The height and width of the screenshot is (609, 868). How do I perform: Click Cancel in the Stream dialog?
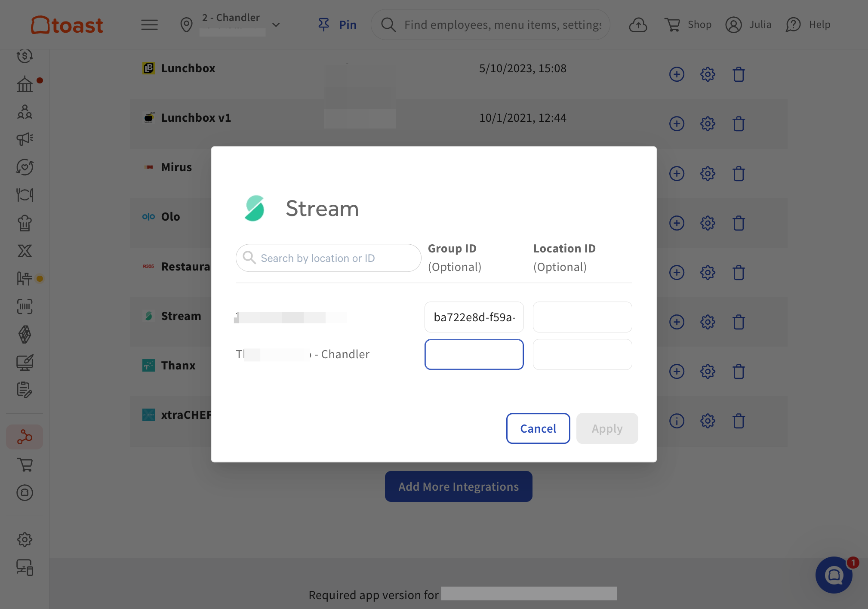coord(538,428)
